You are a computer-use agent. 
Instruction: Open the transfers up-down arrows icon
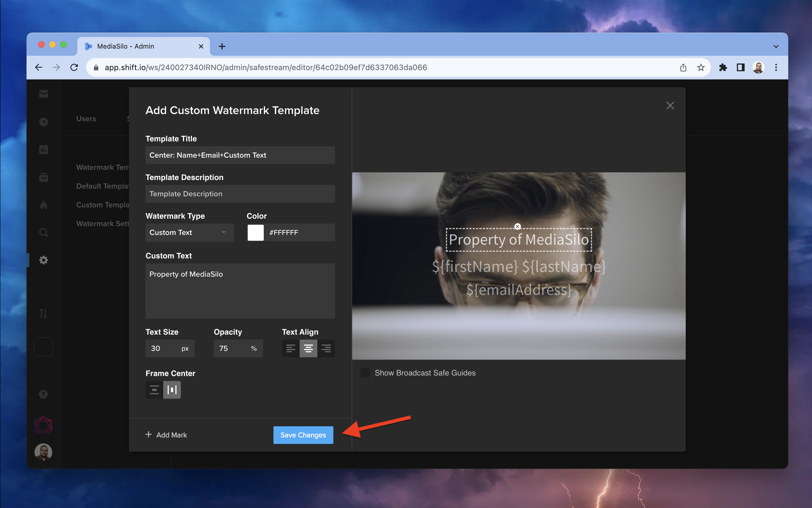[x=43, y=313]
